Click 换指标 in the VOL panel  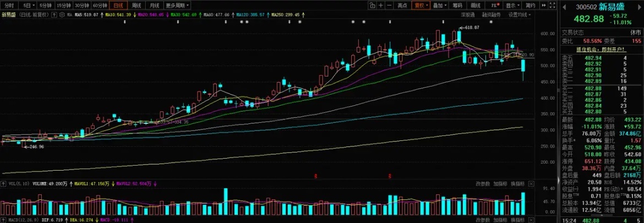[x=517, y=183]
